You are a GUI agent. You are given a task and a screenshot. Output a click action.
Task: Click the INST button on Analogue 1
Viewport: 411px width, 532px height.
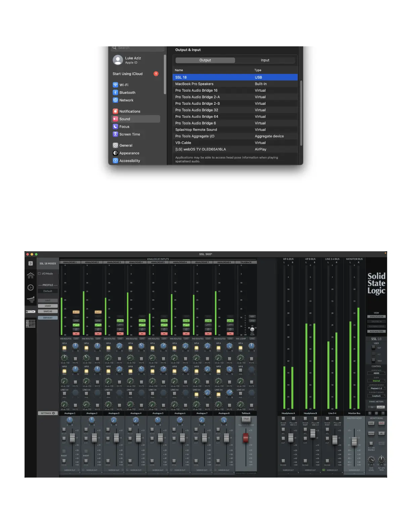point(76,312)
